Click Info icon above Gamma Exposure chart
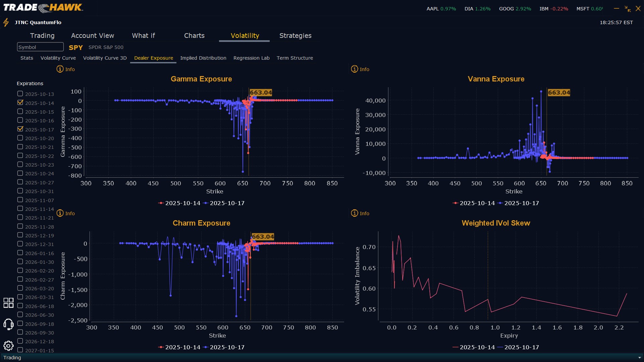 [x=60, y=69]
